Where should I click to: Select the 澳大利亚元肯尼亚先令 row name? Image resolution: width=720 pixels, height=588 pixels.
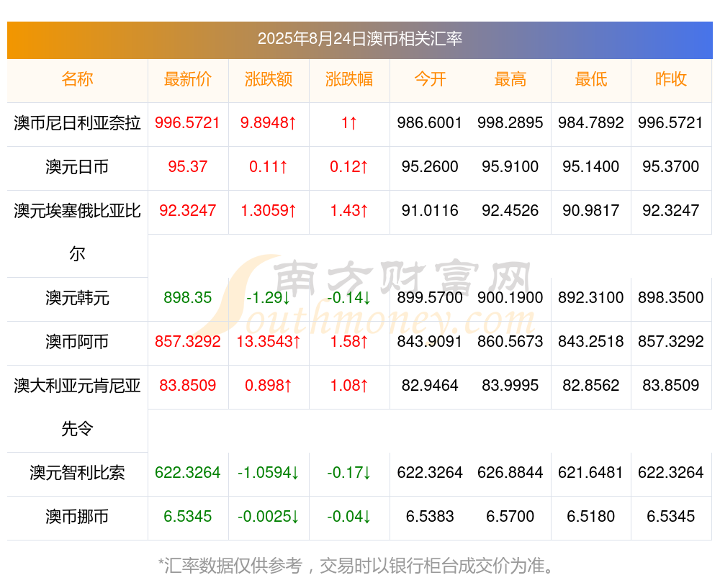[77, 407]
